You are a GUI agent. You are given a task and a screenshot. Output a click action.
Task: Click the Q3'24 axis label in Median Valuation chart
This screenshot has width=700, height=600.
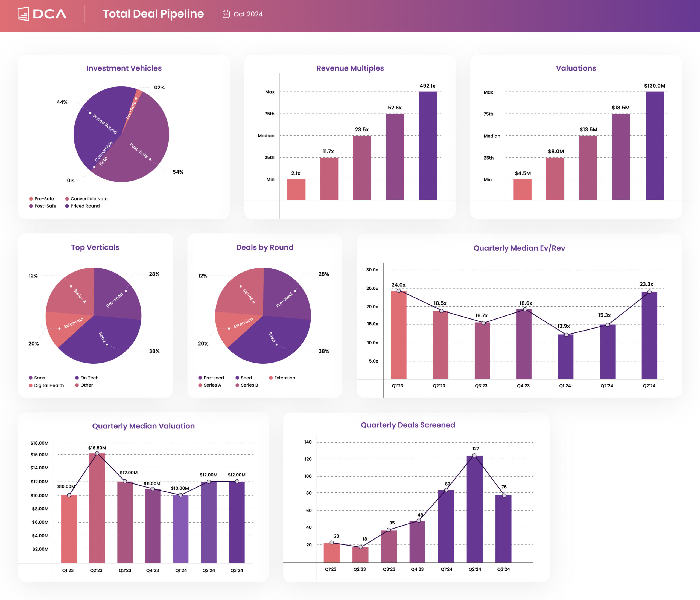[237, 570]
